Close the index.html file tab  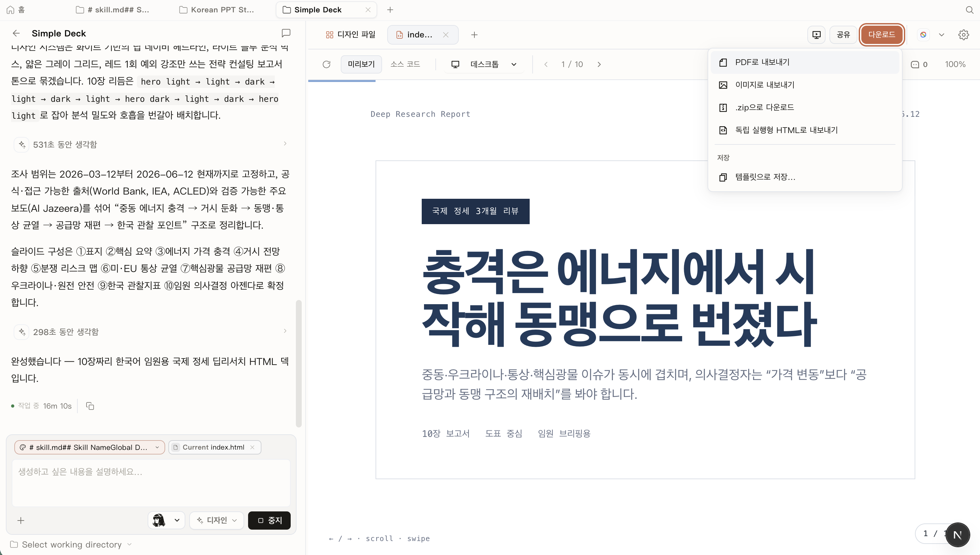click(446, 35)
